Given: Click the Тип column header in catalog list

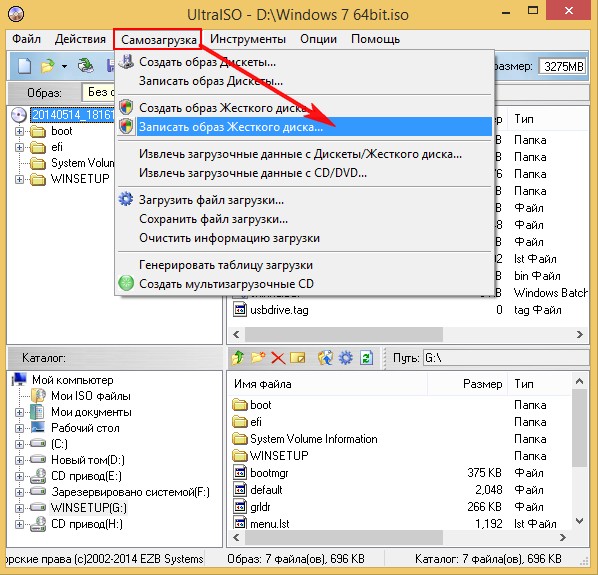Looking at the screenshot, I should [540, 384].
